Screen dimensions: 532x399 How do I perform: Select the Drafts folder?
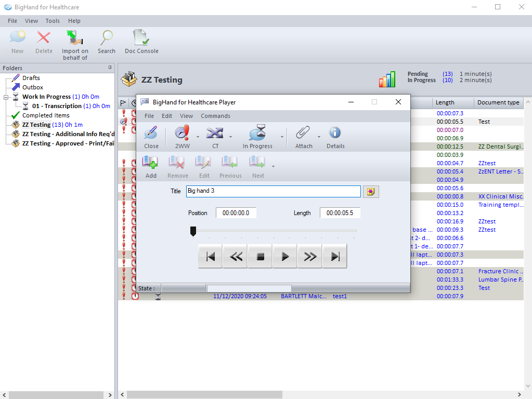coord(31,78)
